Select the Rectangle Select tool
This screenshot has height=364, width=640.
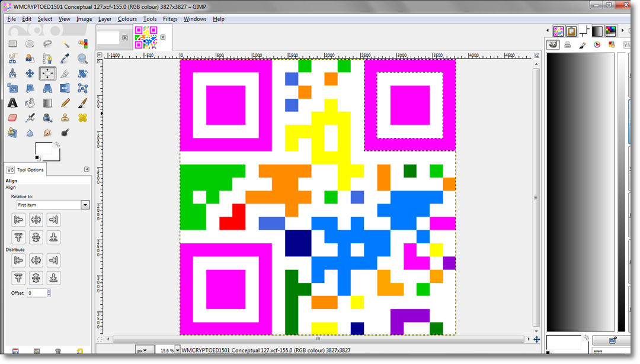click(x=12, y=44)
